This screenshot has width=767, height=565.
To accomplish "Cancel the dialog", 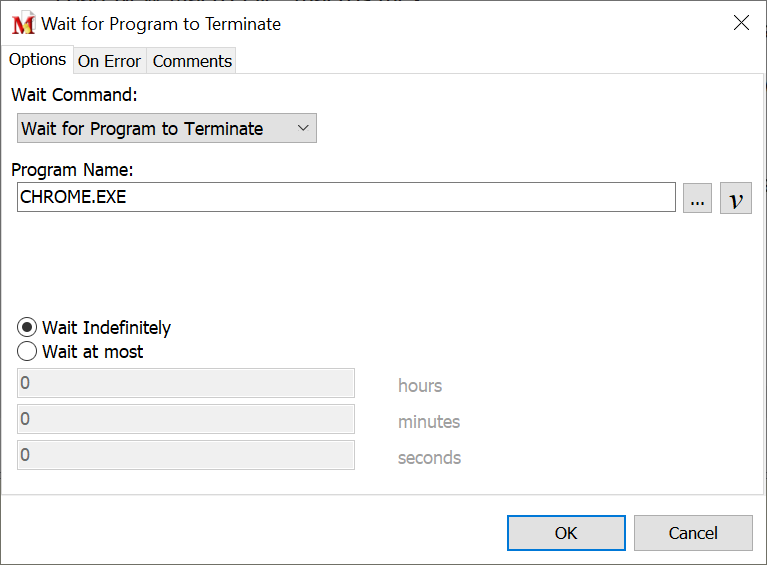I will point(693,533).
